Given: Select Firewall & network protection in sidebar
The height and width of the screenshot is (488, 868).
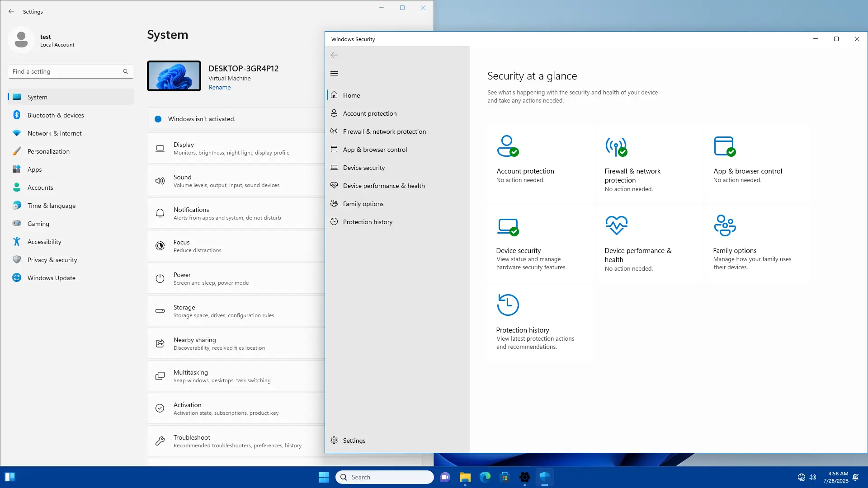Looking at the screenshot, I should [x=384, y=131].
